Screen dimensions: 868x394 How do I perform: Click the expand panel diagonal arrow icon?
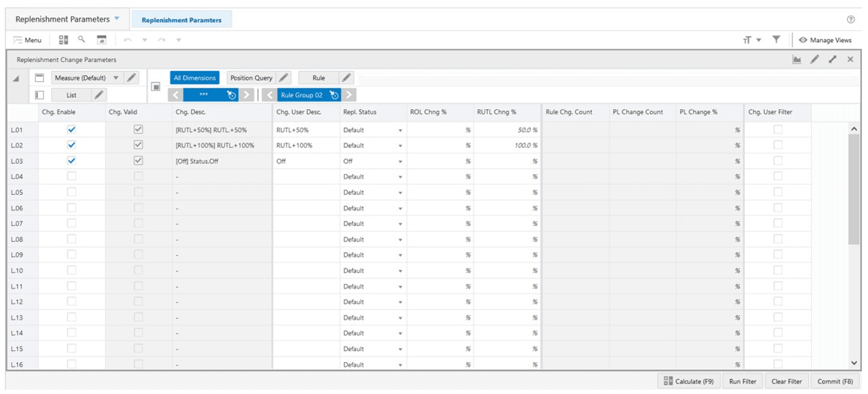click(832, 59)
